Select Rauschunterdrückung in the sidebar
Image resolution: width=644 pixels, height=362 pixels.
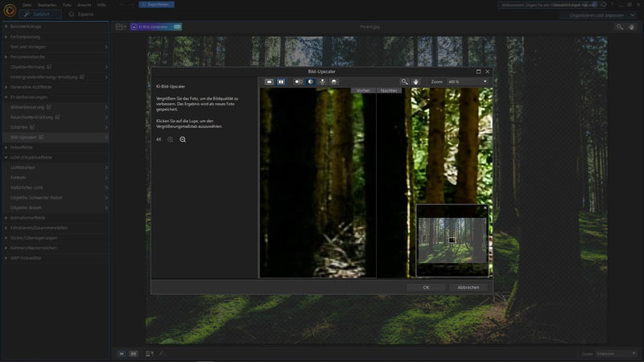pos(32,117)
